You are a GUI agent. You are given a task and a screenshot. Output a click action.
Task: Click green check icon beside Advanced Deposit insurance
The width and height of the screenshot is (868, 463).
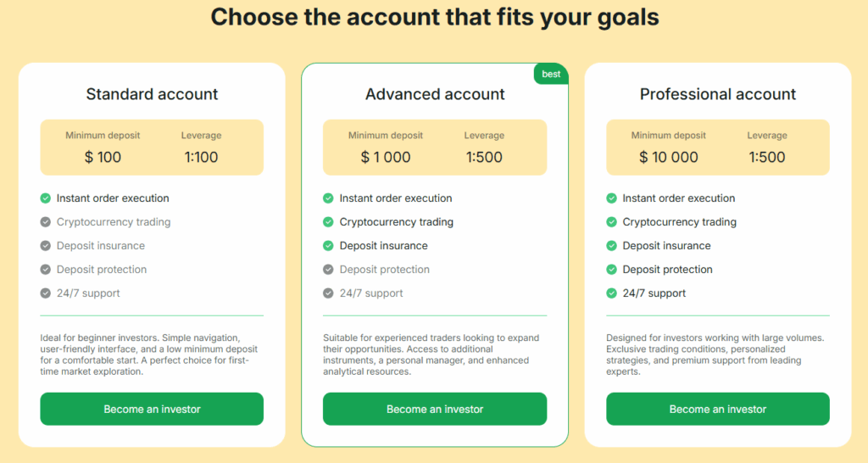pos(328,246)
